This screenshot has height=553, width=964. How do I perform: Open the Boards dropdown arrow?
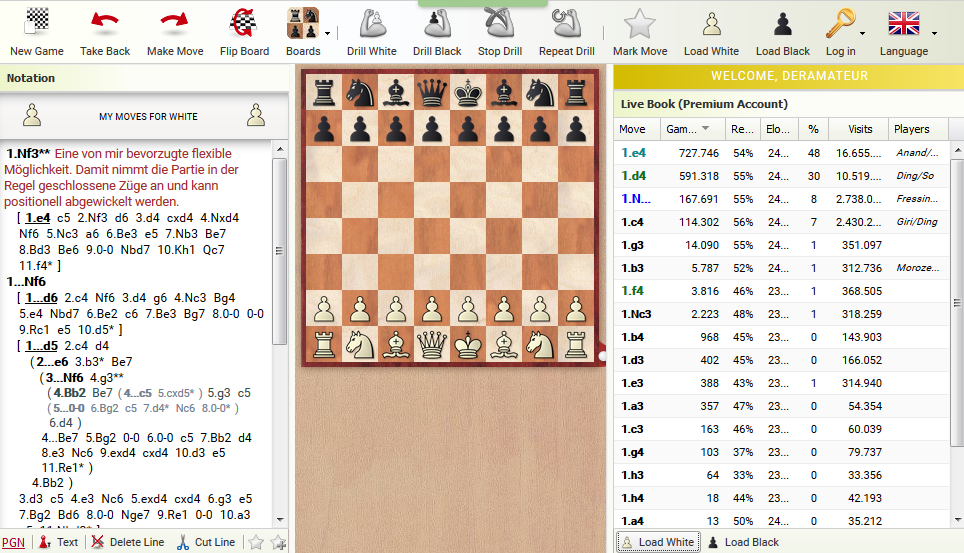[328, 33]
